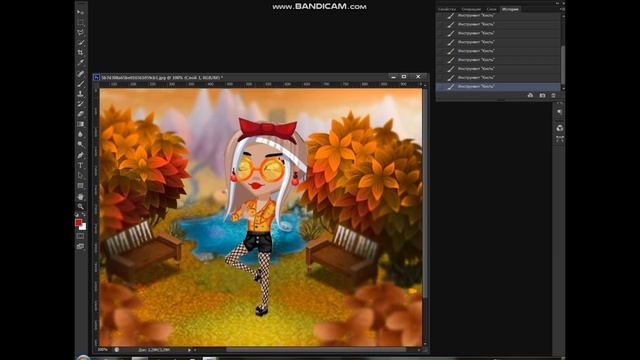Switch to the Слои panel tab
640x360 pixels.
point(491,9)
